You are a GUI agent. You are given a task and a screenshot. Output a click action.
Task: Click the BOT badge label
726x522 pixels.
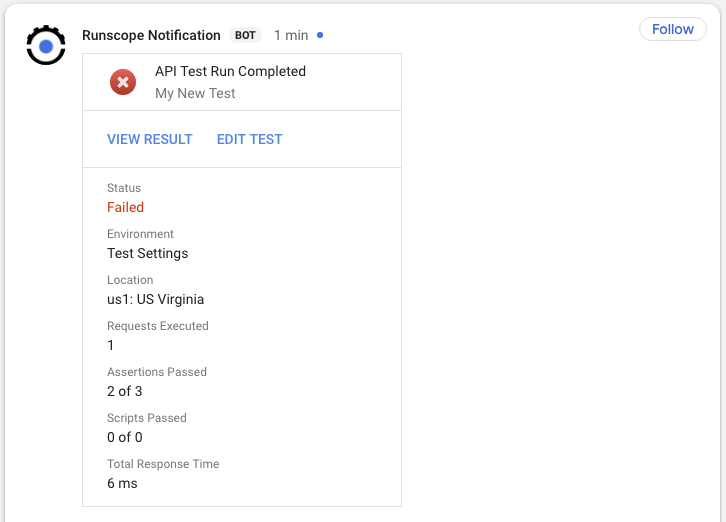coord(245,35)
